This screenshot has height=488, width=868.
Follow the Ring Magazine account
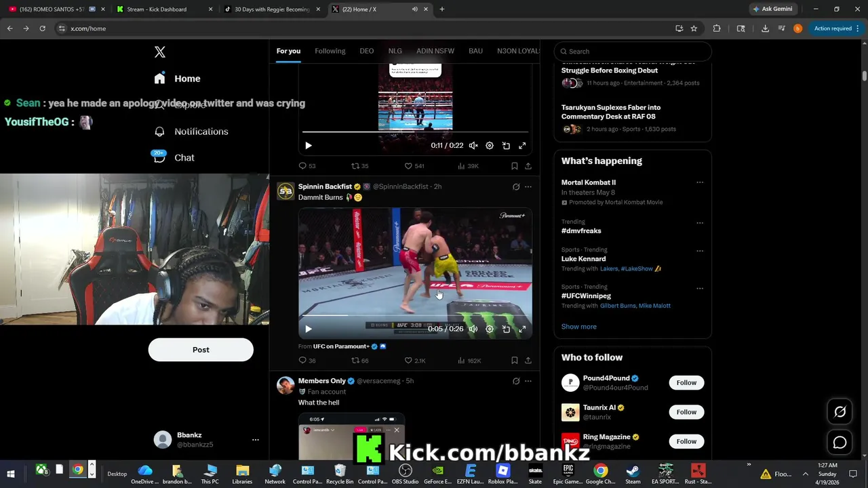[686, 441]
